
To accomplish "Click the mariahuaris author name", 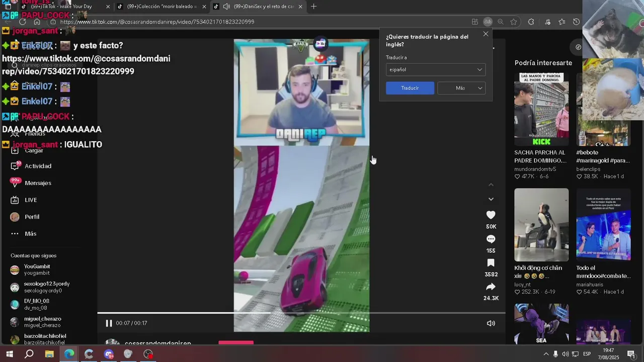I will click(x=590, y=285).
